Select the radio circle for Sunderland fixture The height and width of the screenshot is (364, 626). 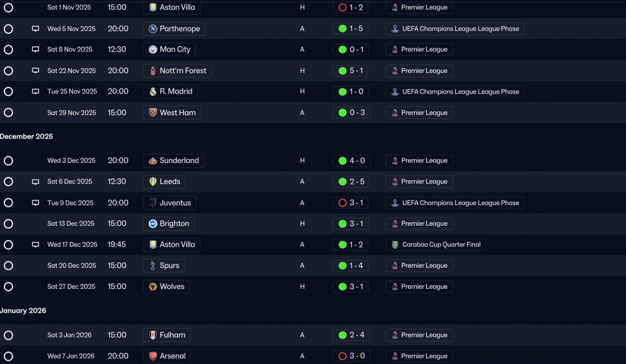tap(8, 161)
